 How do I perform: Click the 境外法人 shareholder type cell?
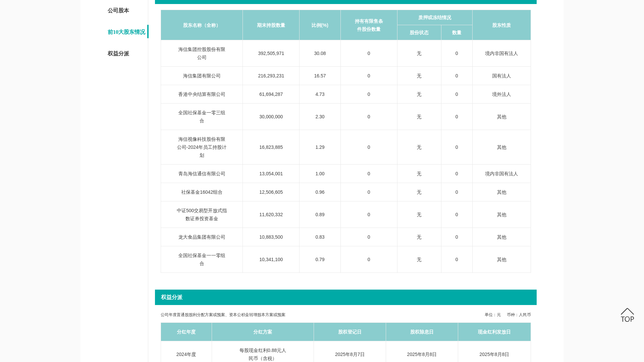(501, 94)
